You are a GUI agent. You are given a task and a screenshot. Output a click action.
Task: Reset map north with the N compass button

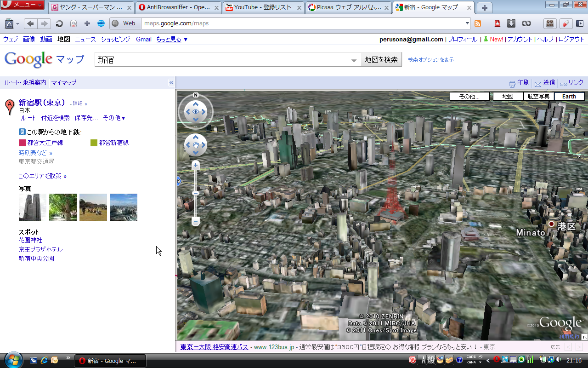coord(196,95)
